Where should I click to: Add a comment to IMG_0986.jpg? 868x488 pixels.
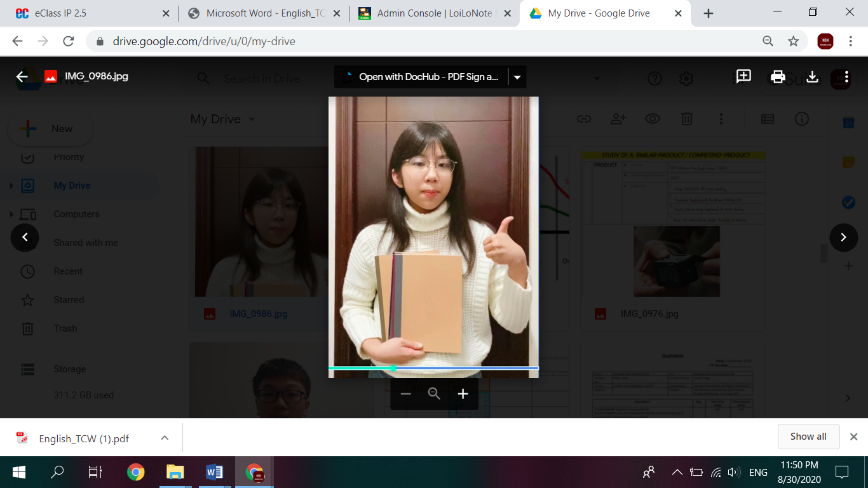(x=743, y=77)
